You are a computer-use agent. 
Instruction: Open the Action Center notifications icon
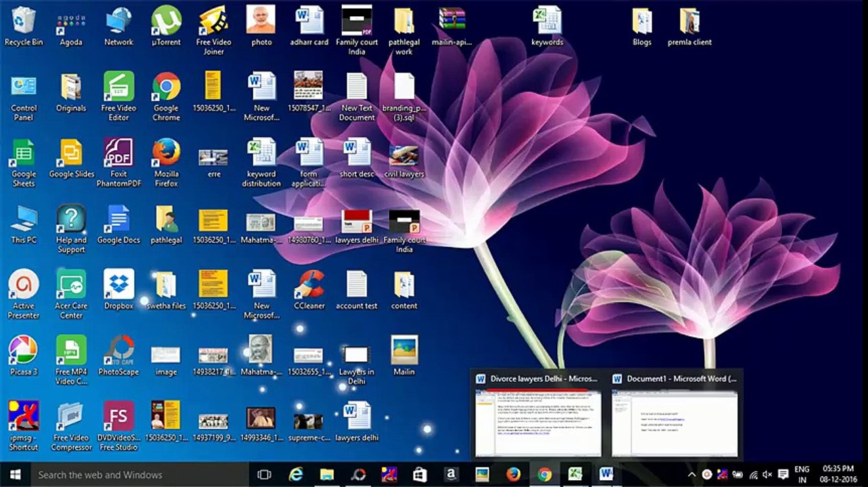point(783,474)
